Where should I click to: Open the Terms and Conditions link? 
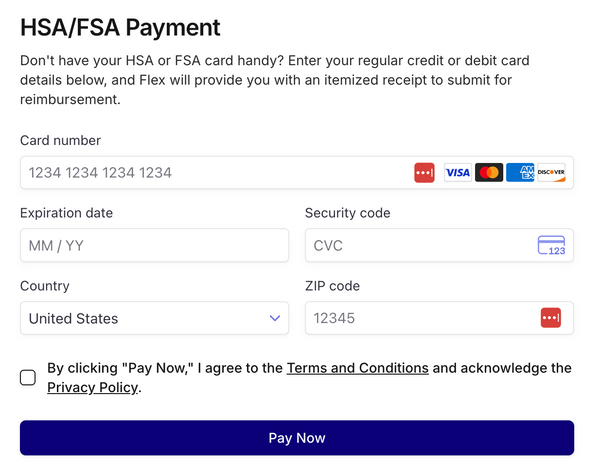coord(357,368)
